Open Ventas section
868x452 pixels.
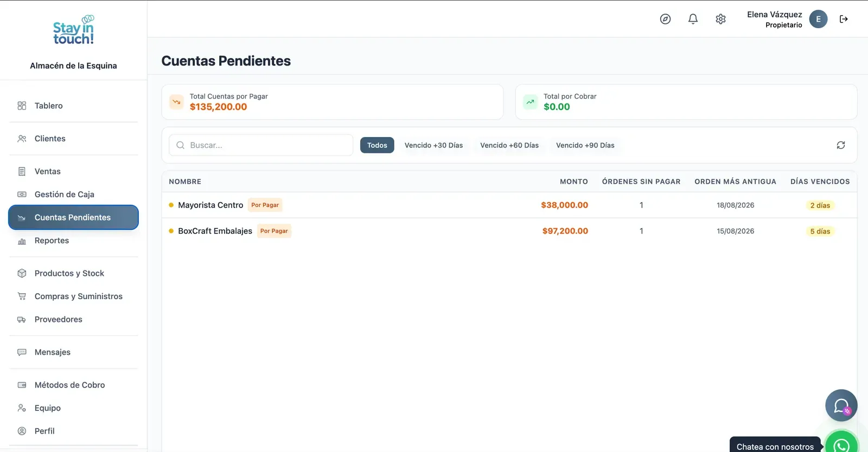tap(73, 171)
